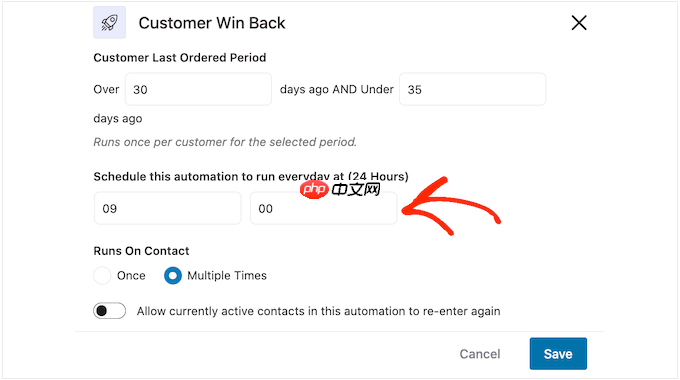Screen dimensions: 680x380
Task: Enable the re-enter active contacts toggle
Action: [109, 311]
